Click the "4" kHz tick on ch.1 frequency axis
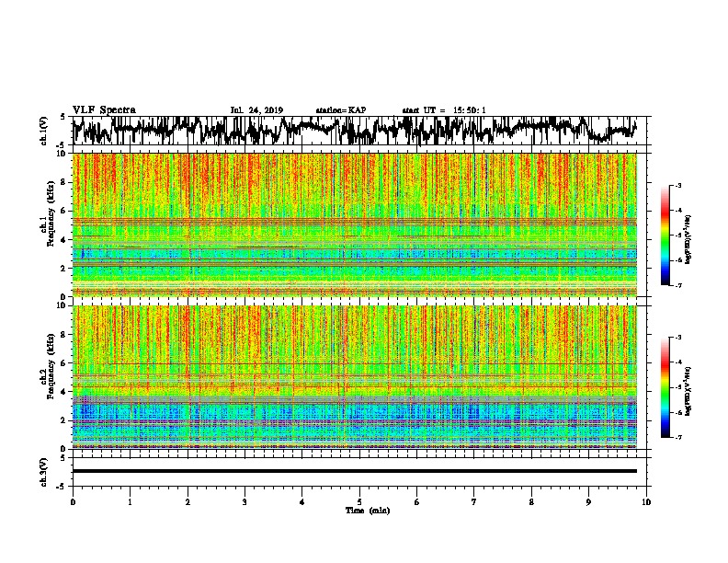Screen dimensions: 728x563 click(x=64, y=240)
